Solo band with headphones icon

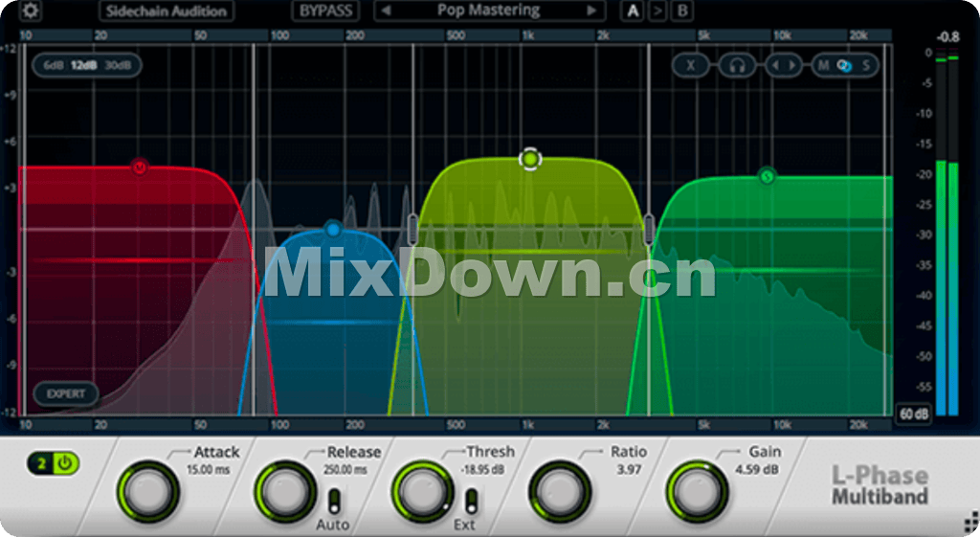tap(738, 65)
